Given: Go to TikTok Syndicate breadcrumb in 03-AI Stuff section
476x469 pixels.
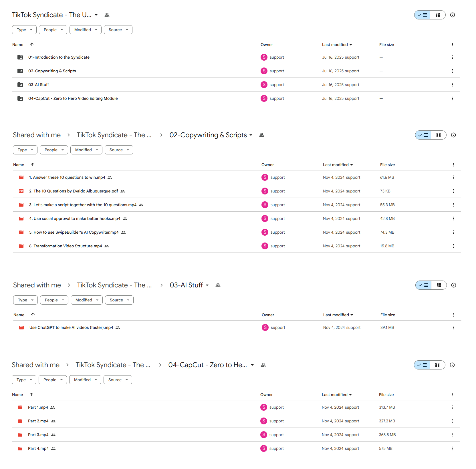Looking at the screenshot, I should pos(114,285).
